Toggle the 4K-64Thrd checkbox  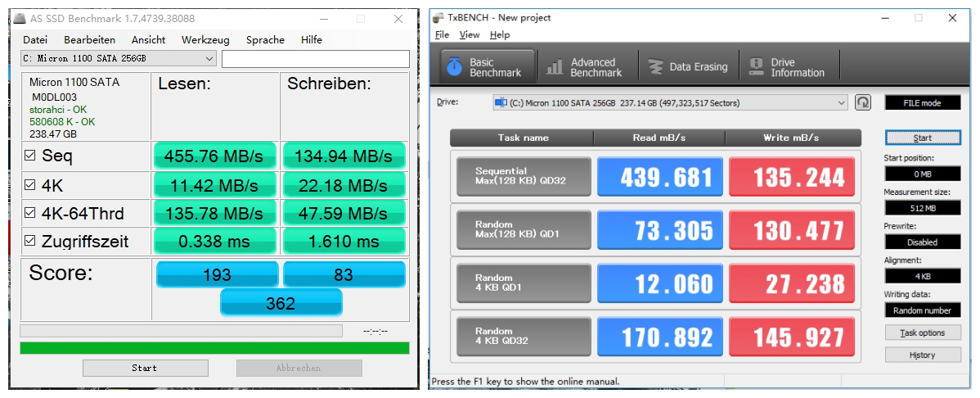click(x=31, y=215)
